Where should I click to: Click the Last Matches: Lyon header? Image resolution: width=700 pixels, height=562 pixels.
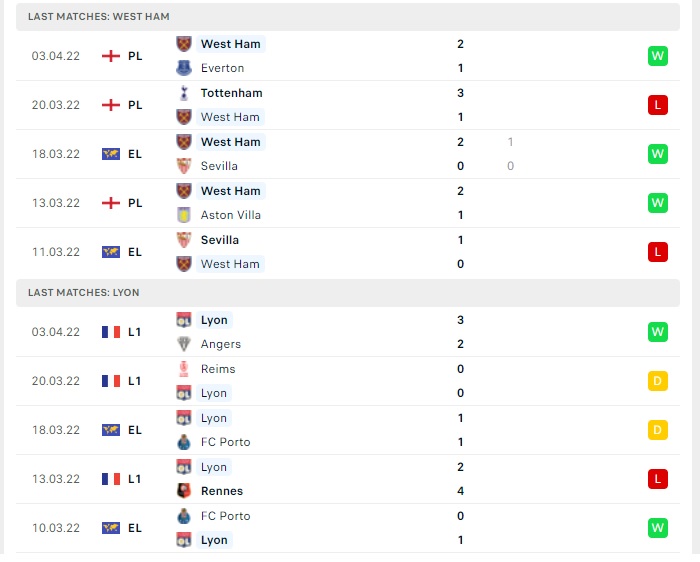click(x=348, y=293)
